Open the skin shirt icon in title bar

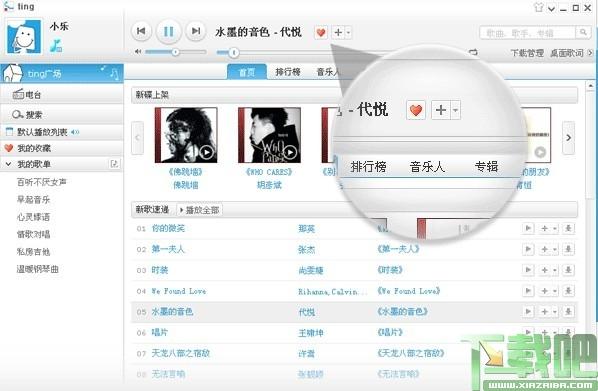(x=539, y=8)
